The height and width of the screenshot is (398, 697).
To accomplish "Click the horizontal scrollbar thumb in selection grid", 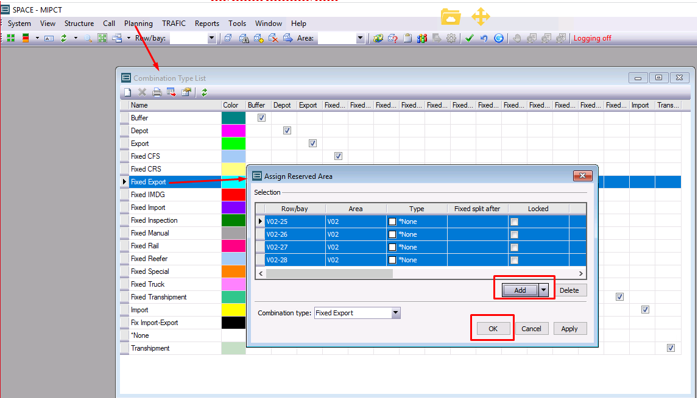I will [x=329, y=273].
